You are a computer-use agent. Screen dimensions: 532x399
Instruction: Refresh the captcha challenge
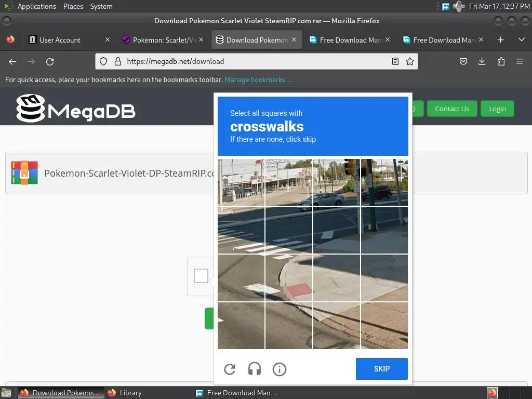[230, 369]
